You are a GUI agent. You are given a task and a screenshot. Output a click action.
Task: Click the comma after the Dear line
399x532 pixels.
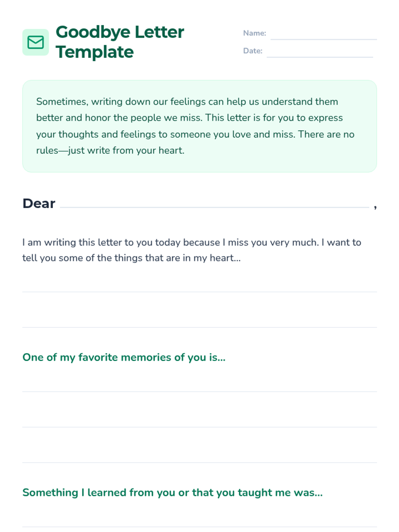pyautogui.click(x=375, y=207)
